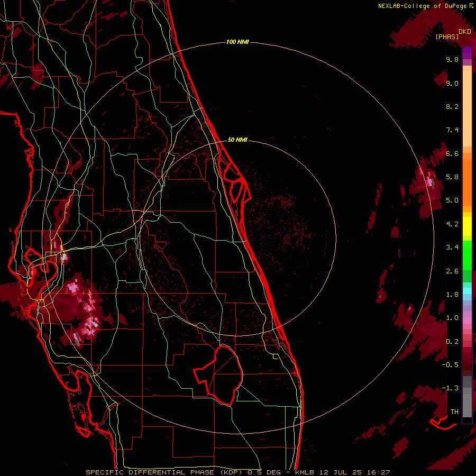The width and height of the screenshot is (476, 476).
Task: Pick the yellow color bar segment beside 4.2
Action: coord(467,226)
